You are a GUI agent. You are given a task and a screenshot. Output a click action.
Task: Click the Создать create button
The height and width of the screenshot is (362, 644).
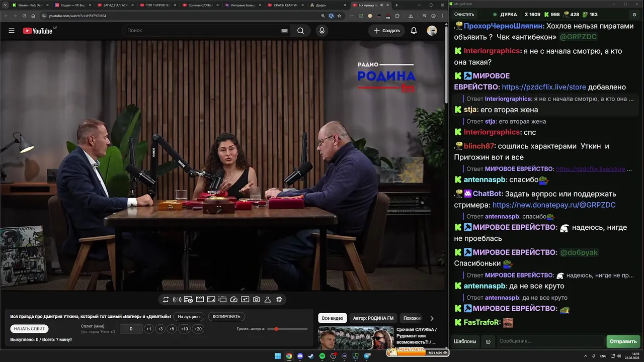click(x=387, y=31)
